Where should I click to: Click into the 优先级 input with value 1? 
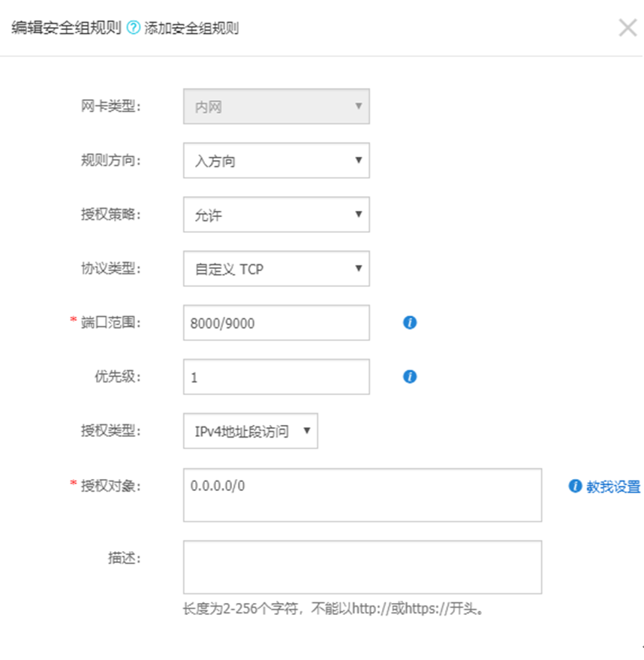pyautogui.click(x=276, y=377)
